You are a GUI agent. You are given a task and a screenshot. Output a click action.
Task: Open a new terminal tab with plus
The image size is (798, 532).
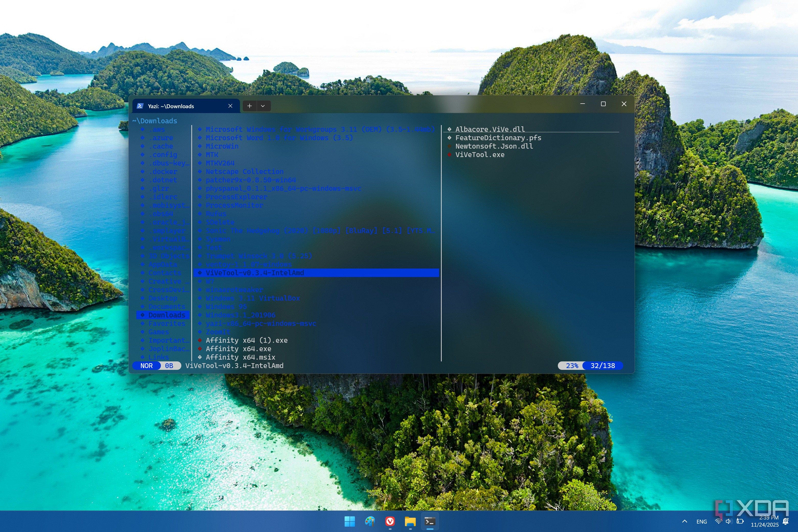click(250, 106)
